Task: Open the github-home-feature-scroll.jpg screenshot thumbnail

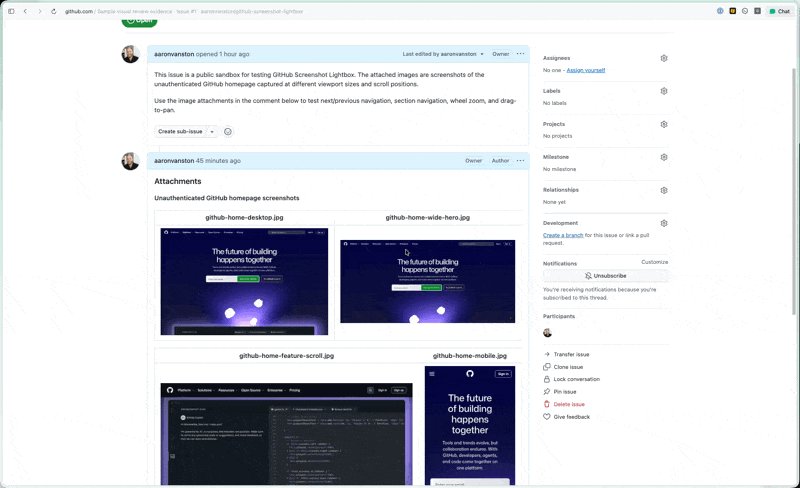Action: (x=286, y=434)
